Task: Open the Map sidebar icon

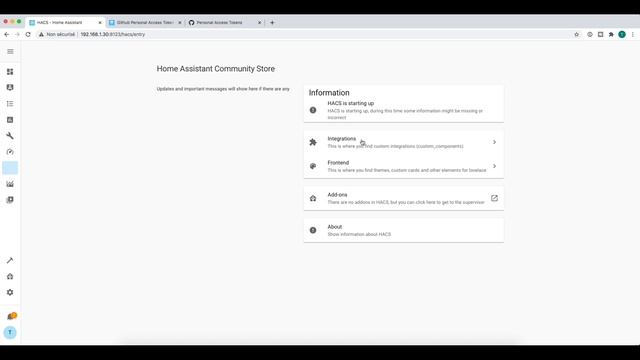Action: click(x=10, y=87)
